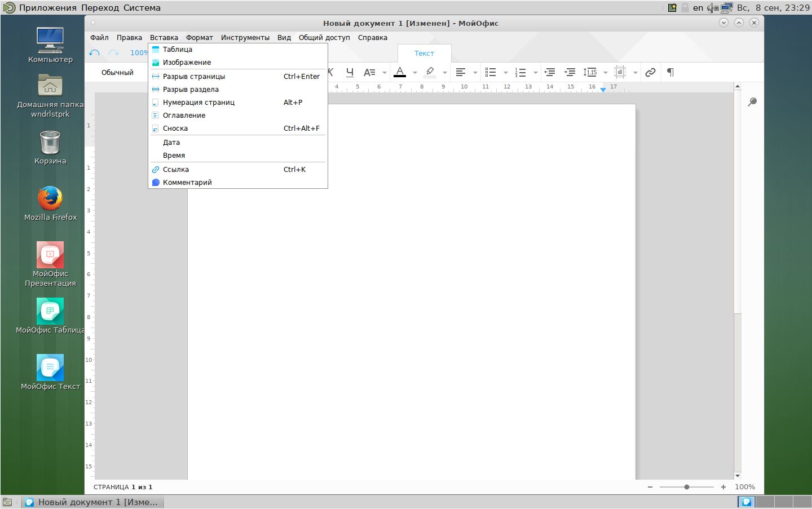Expand the bulleted list dropdown arrow
This screenshot has width=812, height=509.
(x=505, y=73)
